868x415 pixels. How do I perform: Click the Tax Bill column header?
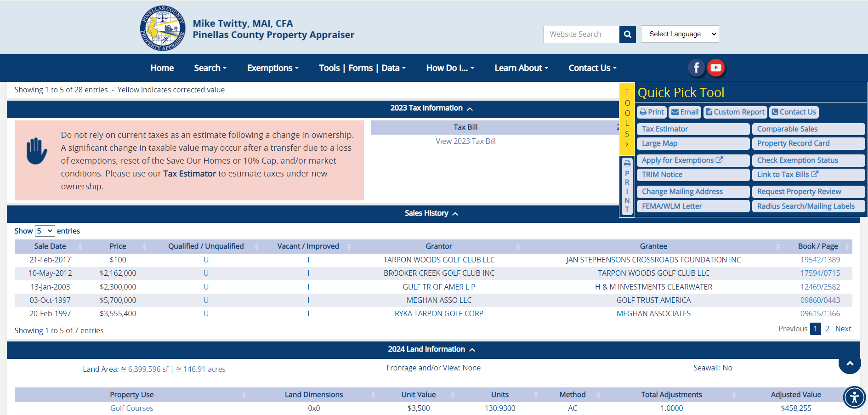tap(465, 127)
